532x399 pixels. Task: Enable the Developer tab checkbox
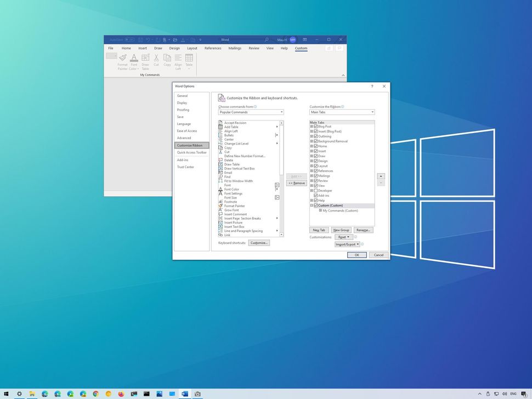pyautogui.click(x=315, y=190)
